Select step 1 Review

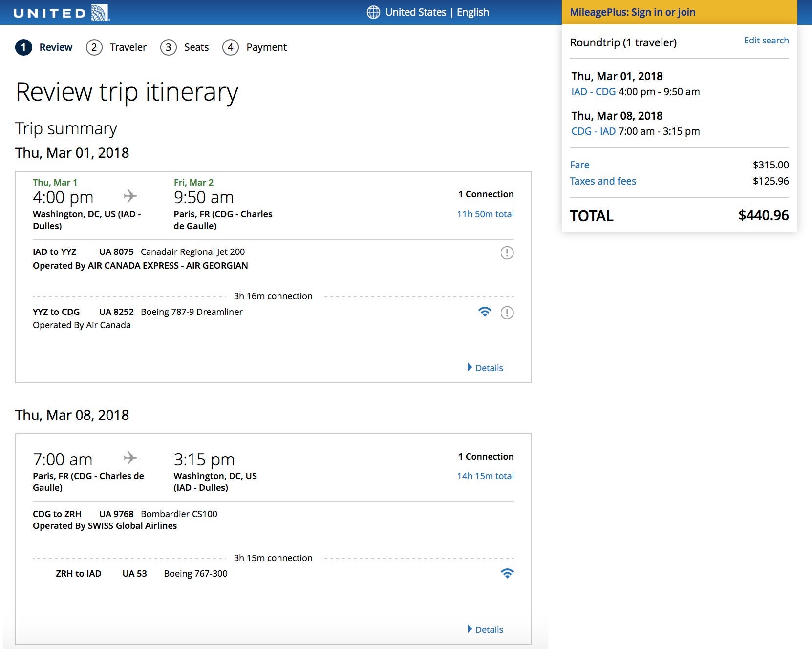(44, 47)
